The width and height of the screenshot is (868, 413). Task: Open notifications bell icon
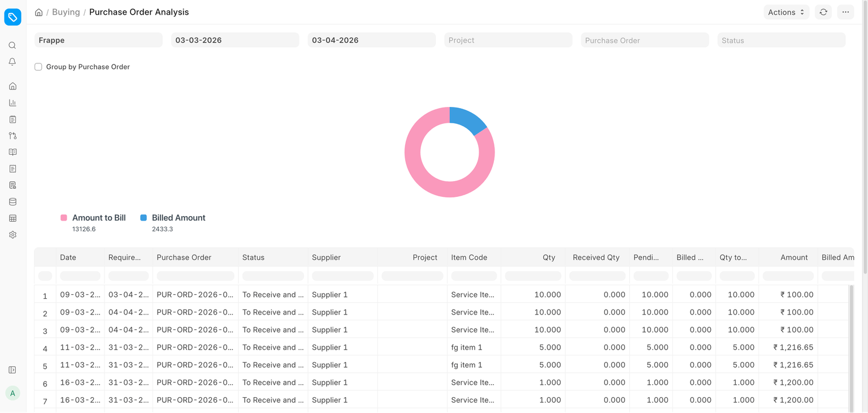pos(12,62)
